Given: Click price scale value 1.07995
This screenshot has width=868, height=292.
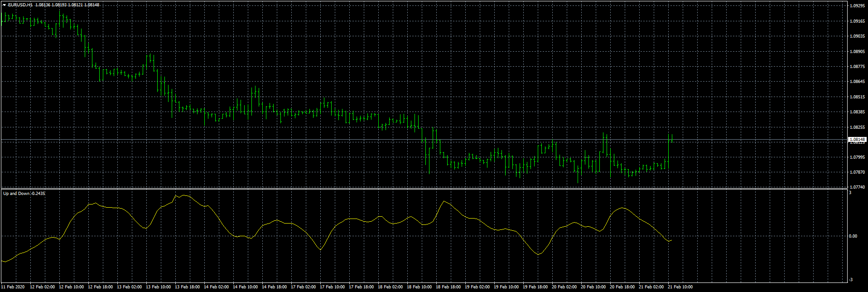Looking at the screenshot, I should point(858,157).
